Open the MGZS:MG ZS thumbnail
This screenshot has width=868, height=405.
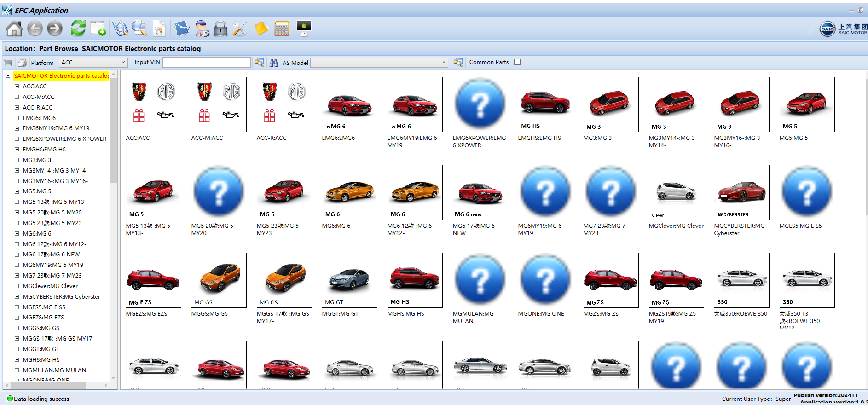[x=611, y=280]
